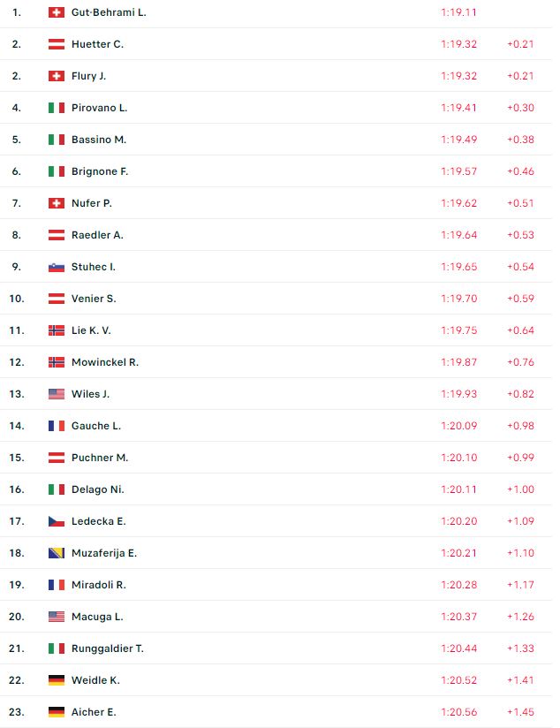This screenshot has width=560, height=728.
Task: Open Brignone F. athlete link
Action: [100, 171]
